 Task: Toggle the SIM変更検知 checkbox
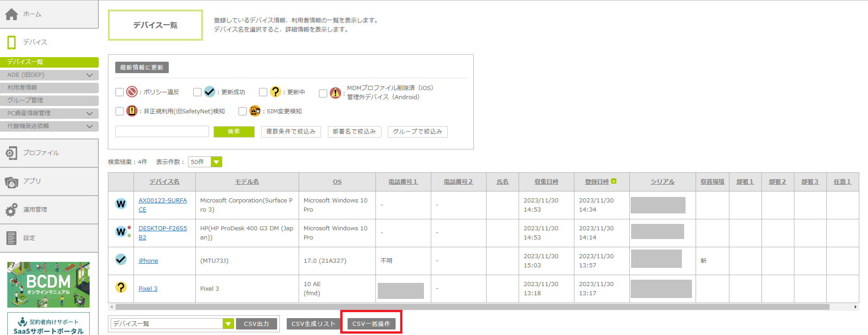(x=242, y=112)
